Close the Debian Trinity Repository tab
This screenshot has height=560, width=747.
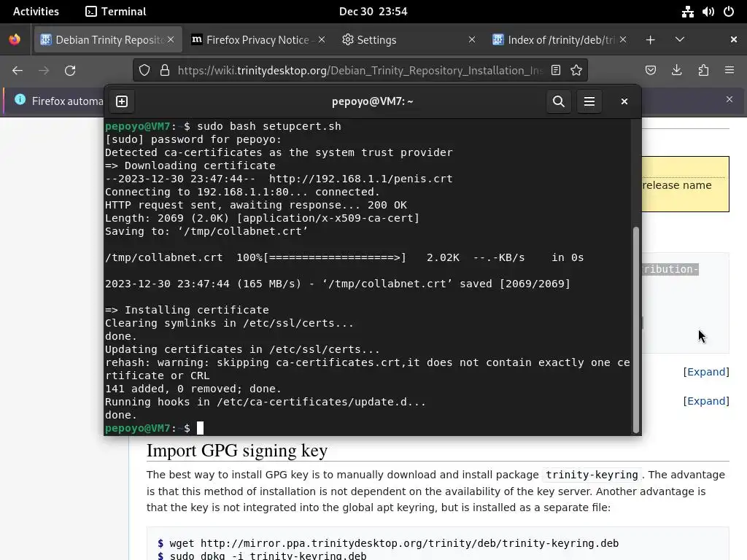171,39
